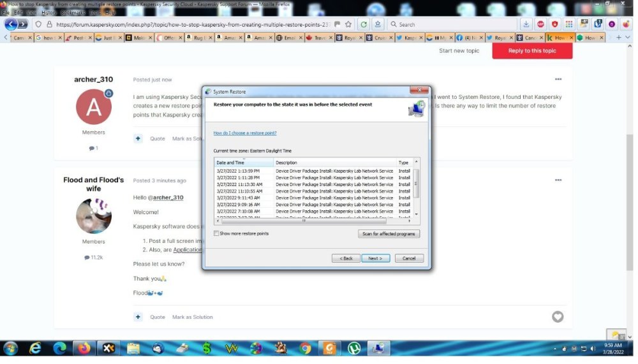Click Flood and Flood's wife avatar picture
The height and width of the screenshot is (364, 638).
click(x=94, y=216)
